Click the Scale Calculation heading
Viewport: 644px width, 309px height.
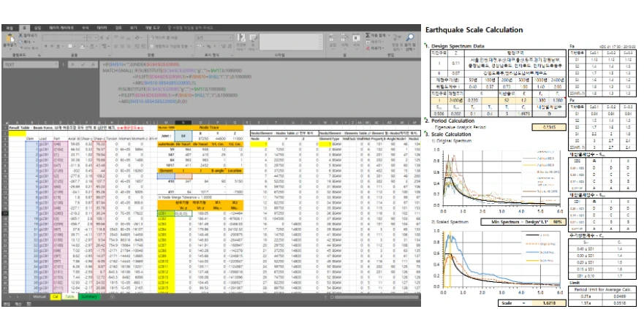tap(447, 134)
